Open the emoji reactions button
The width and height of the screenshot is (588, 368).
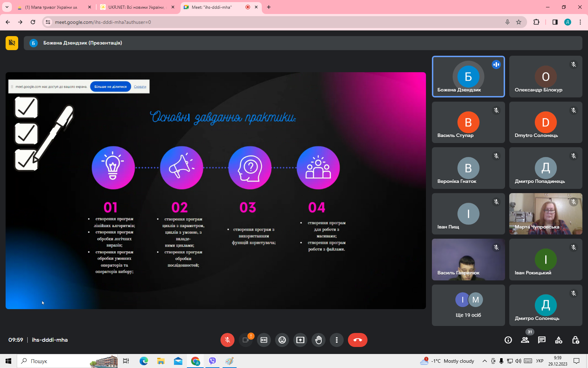point(282,340)
